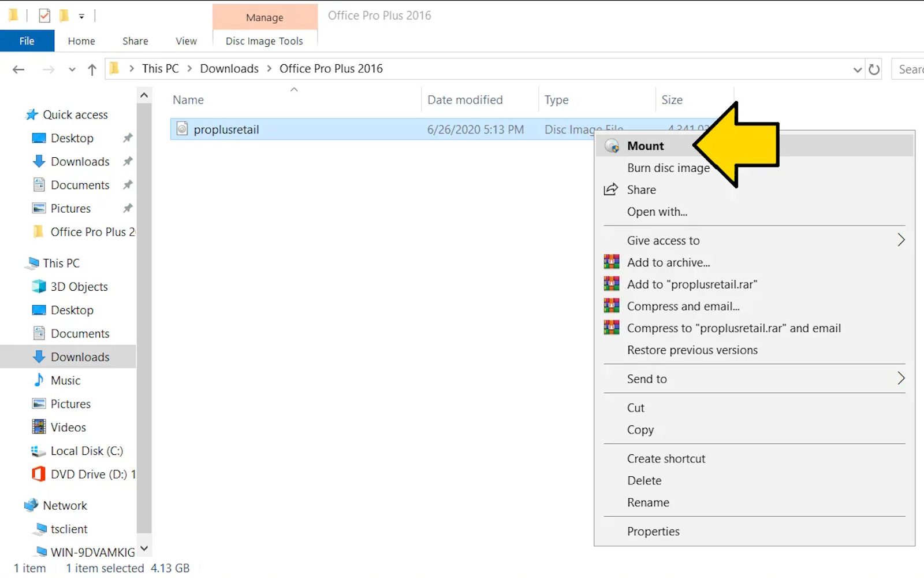Open the Quick Access Toolbar customize dropdown arrow
This screenshot has height=578, width=924.
(x=81, y=16)
